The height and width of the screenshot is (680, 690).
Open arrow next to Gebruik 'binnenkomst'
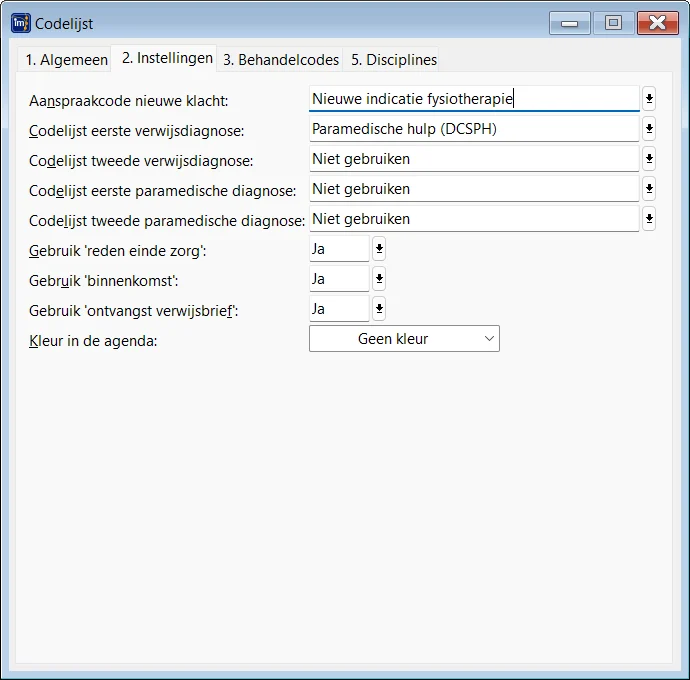tap(379, 279)
